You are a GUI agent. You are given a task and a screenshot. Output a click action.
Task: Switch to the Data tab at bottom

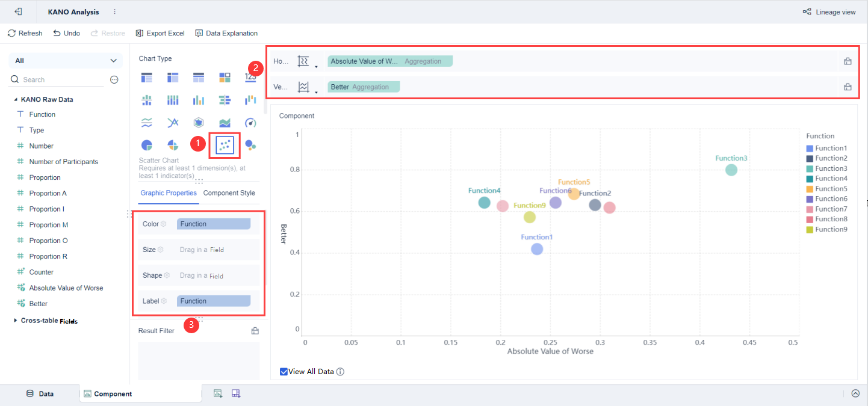pos(41,393)
